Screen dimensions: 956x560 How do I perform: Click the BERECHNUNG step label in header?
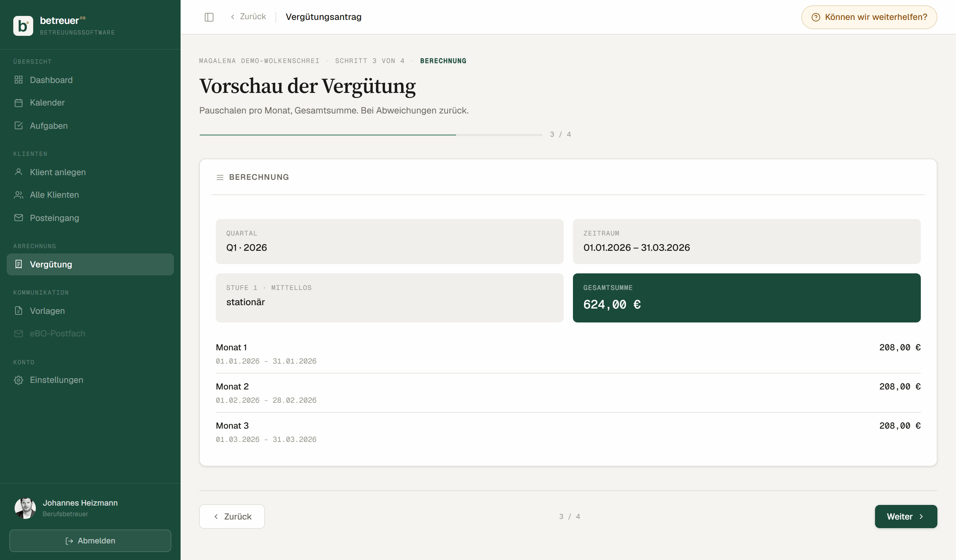(x=443, y=61)
